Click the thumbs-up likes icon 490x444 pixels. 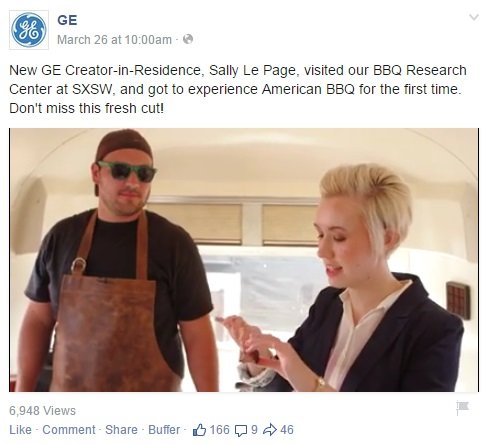coord(199,430)
